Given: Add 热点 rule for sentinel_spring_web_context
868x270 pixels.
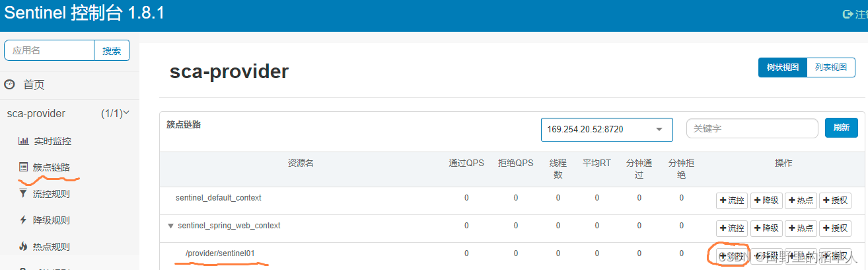Looking at the screenshot, I should click(801, 228).
